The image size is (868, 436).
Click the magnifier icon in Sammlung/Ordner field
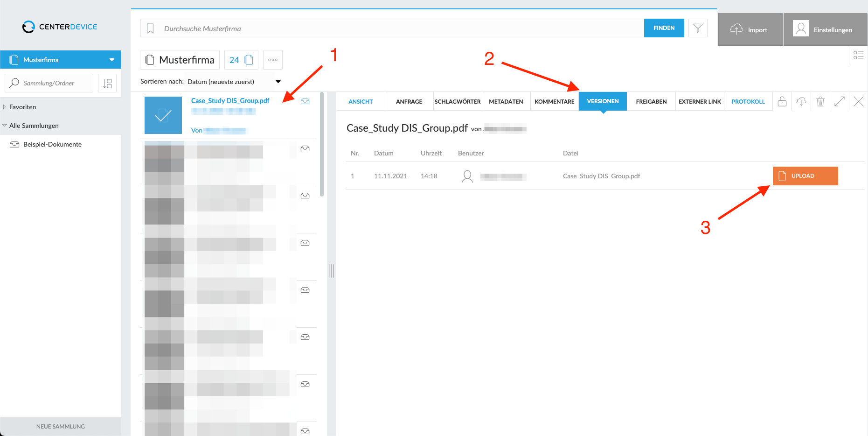pyautogui.click(x=14, y=83)
